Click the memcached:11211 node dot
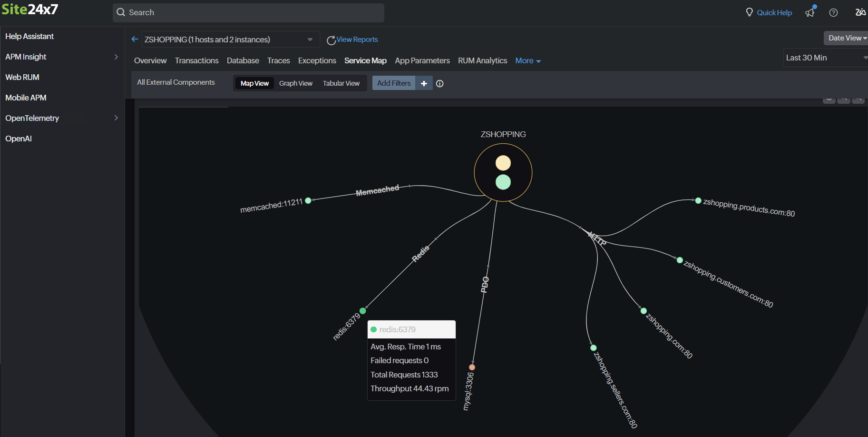This screenshot has height=437, width=868. 308,201
